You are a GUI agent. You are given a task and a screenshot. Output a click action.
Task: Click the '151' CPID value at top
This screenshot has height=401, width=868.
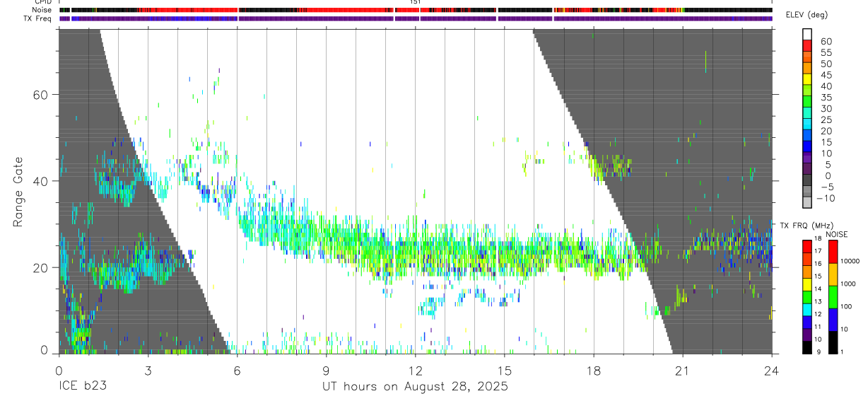pyautogui.click(x=416, y=2)
